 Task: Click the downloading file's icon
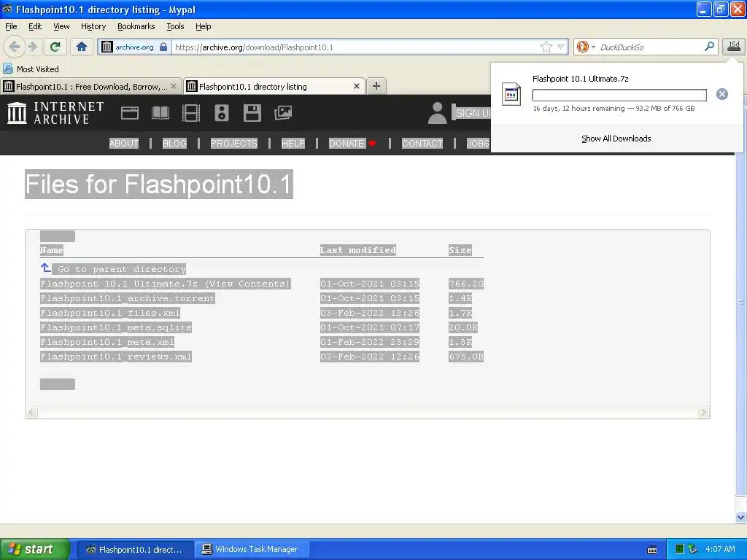coord(511,94)
